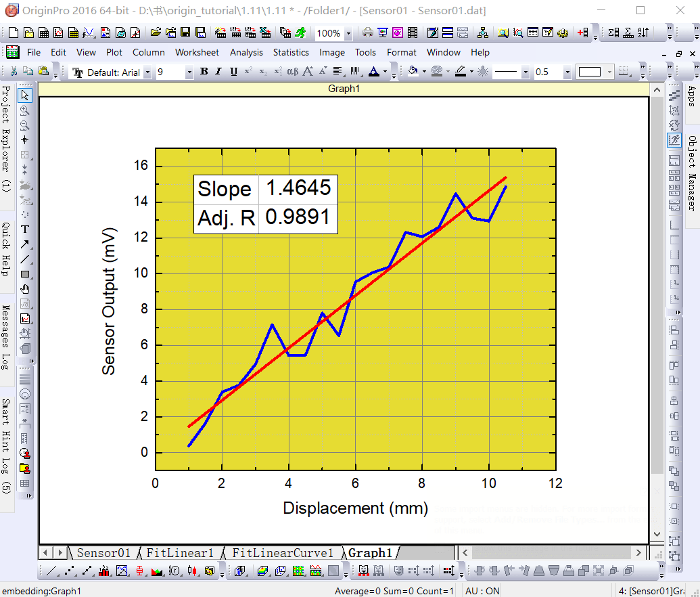This screenshot has height=597, width=700.
Task: Open the font name Default: Arial dropdown
Action: [147, 72]
